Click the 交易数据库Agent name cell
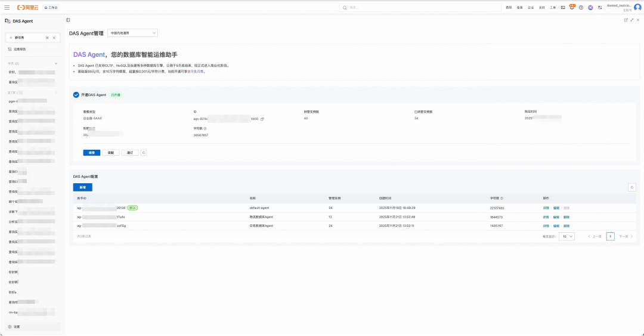Screen dimensions: 644x336 261,226
